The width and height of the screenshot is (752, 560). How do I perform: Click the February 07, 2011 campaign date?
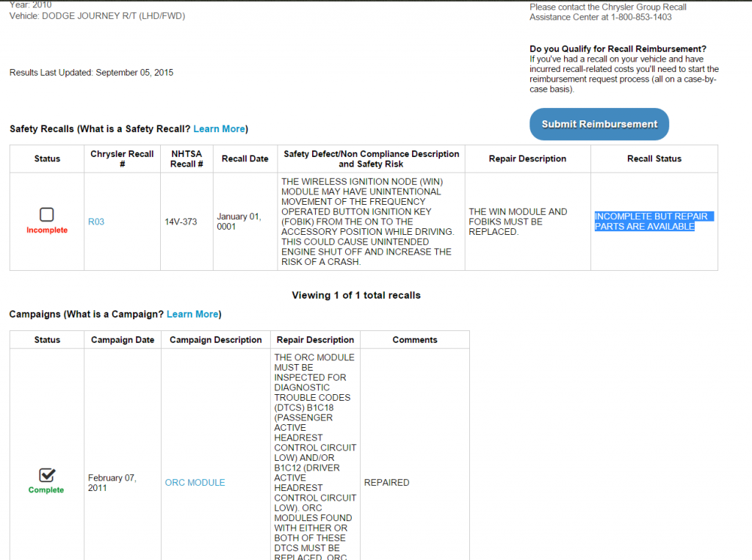[x=112, y=483]
